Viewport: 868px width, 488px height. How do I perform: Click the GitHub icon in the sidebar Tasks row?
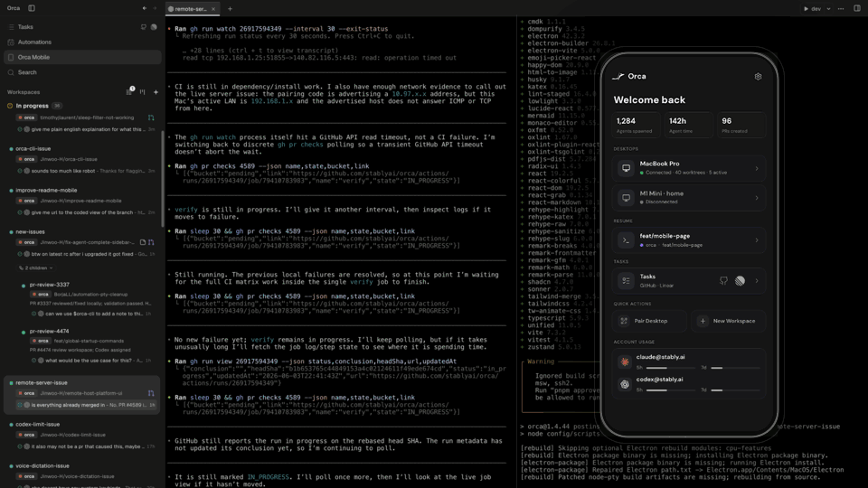(144, 26)
